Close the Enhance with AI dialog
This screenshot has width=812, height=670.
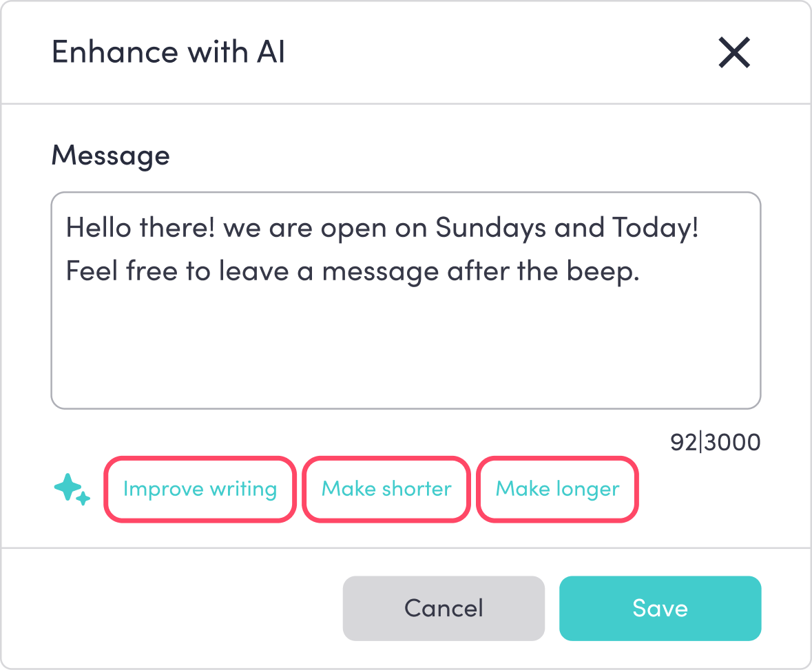pyautogui.click(x=733, y=52)
